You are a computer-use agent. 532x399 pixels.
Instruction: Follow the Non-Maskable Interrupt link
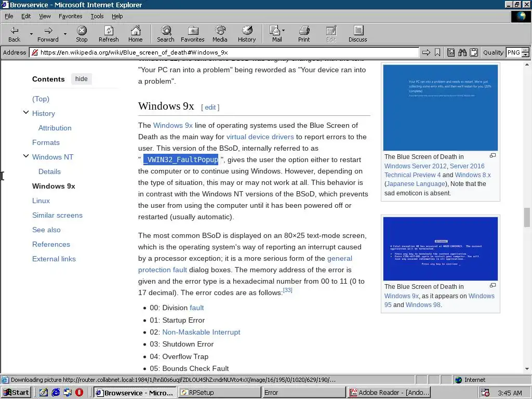[201, 332]
